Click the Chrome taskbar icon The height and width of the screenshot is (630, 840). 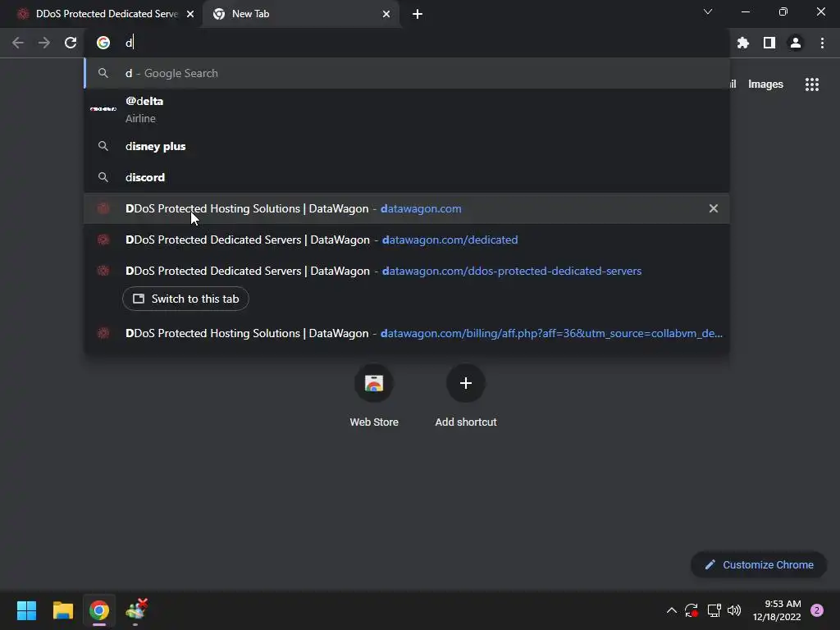pyautogui.click(x=99, y=610)
